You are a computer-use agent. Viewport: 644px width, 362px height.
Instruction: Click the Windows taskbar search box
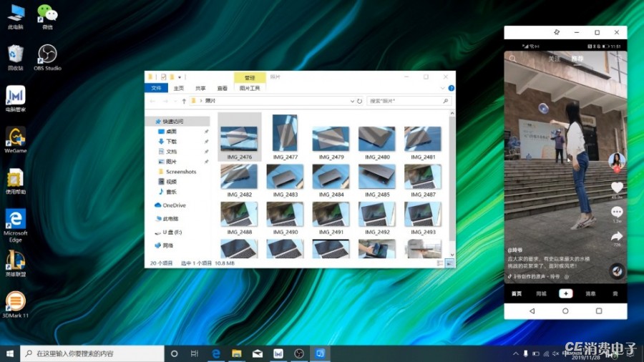point(92,353)
